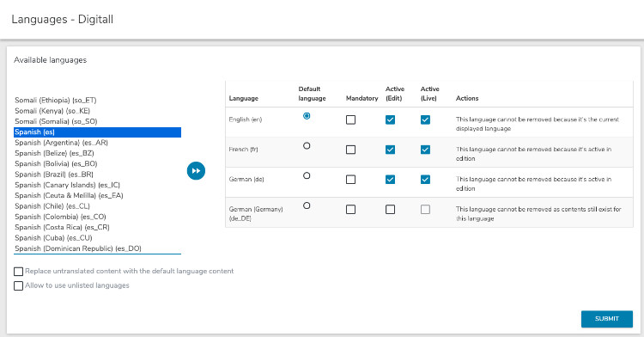This screenshot has height=337, width=644.
Task: Select Spanish (Ceuta & Melilla) (es_EA)
Action: pos(97,196)
